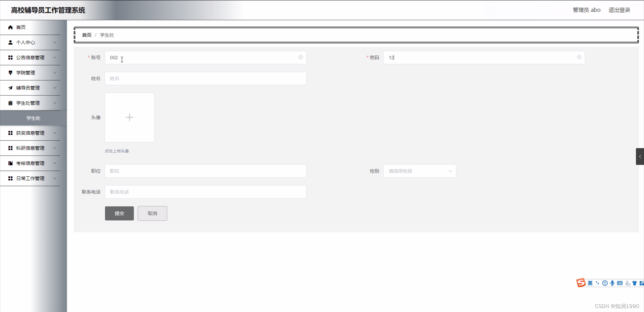Screen dimensions: 644x312
Task: Collapse the 学生处管理 menu
Action: coord(55,103)
